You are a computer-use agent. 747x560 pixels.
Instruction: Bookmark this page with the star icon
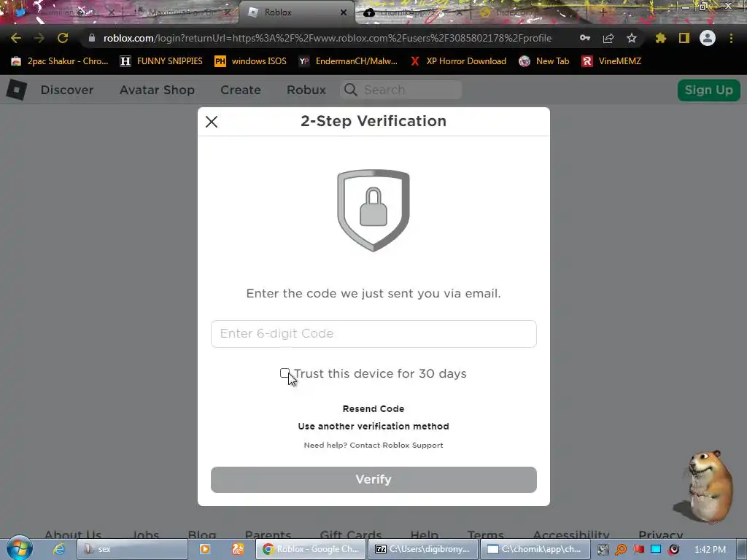[632, 38]
